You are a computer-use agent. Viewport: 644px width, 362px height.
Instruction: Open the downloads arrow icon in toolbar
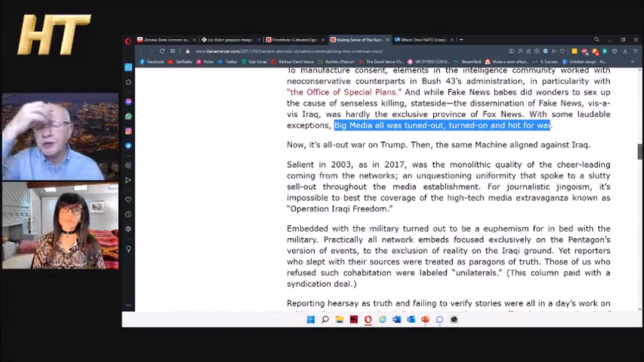point(625,51)
